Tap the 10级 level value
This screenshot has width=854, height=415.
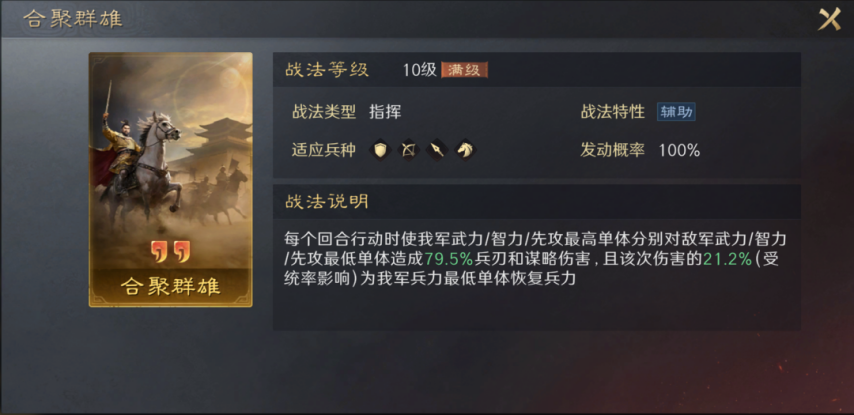420,70
